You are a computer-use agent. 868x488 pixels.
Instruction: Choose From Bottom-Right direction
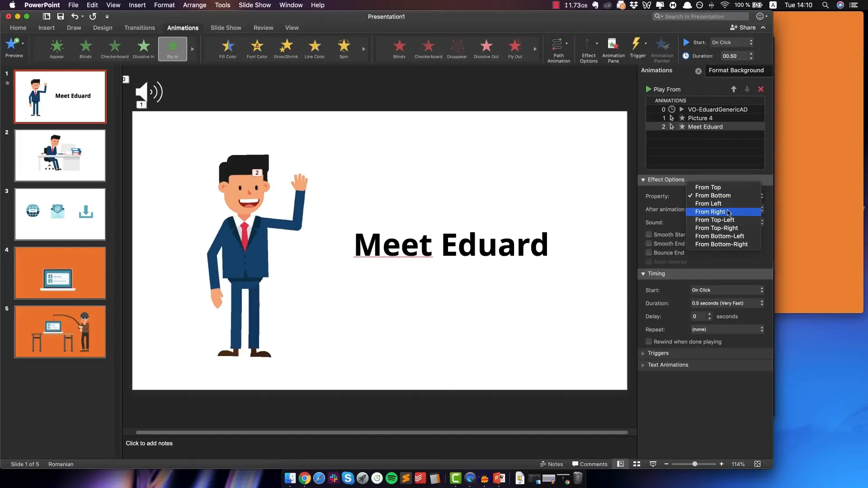tap(723, 244)
